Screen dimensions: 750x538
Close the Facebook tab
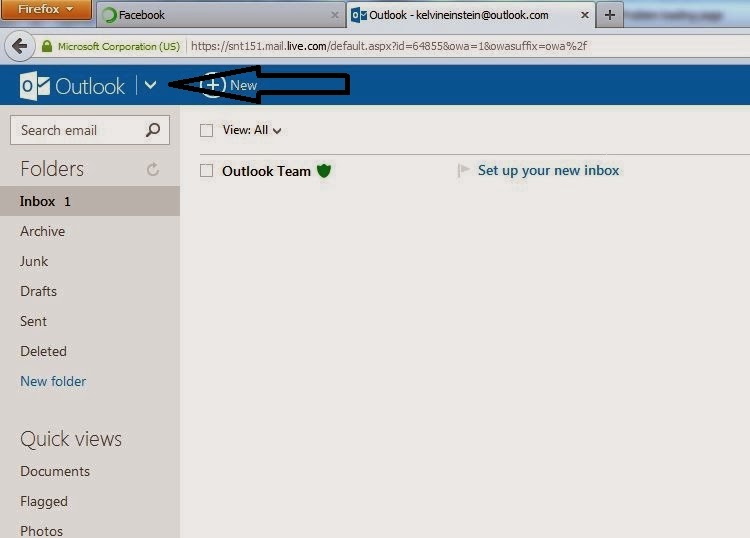(x=335, y=15)
